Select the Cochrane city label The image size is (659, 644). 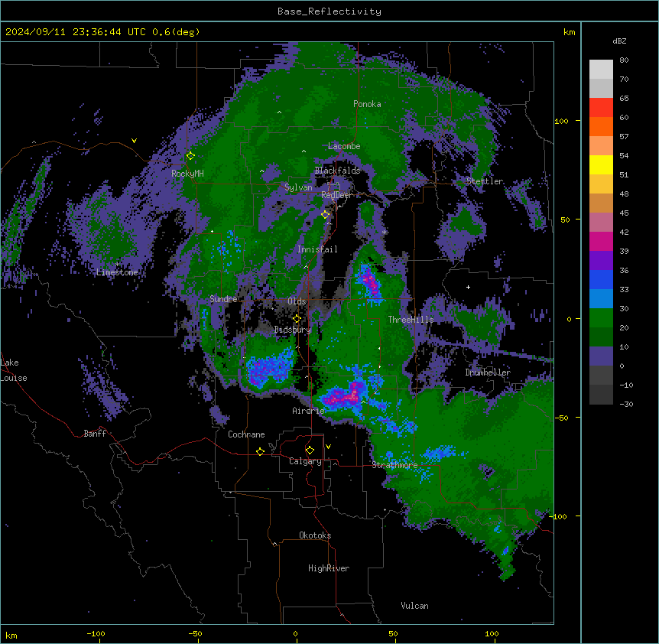[246, 434]
